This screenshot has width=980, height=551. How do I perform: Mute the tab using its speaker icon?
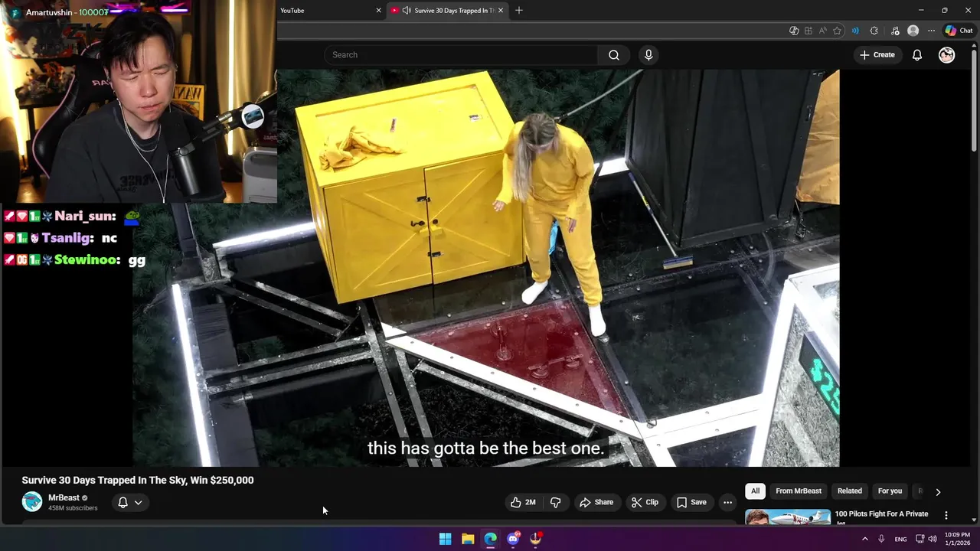[x=406, y=11]
